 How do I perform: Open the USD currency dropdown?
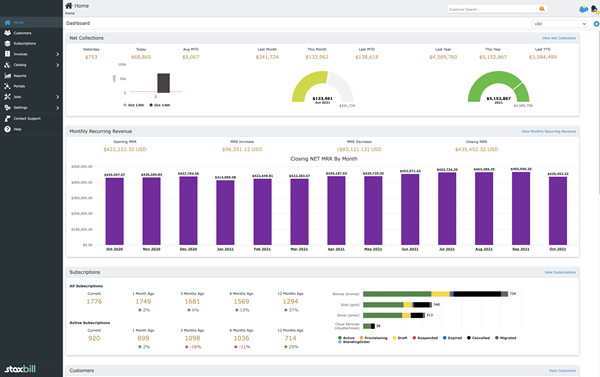pos(559,24)
